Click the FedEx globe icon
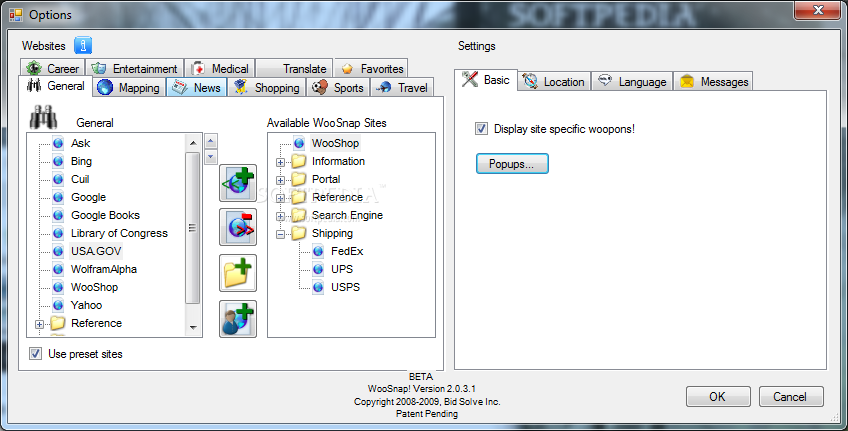Image resolution: width=848 pixels, height=431 pixels. pos(318,251)
